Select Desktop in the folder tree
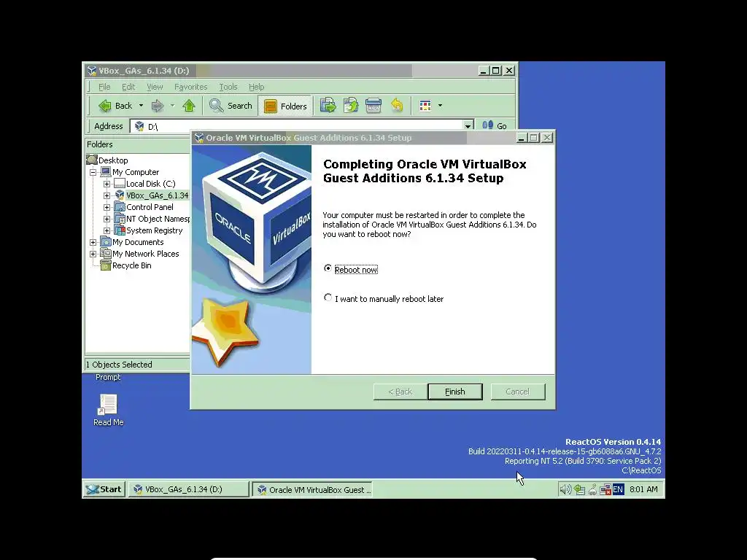This screenshot has height=560, width=747. pos(113,160)
